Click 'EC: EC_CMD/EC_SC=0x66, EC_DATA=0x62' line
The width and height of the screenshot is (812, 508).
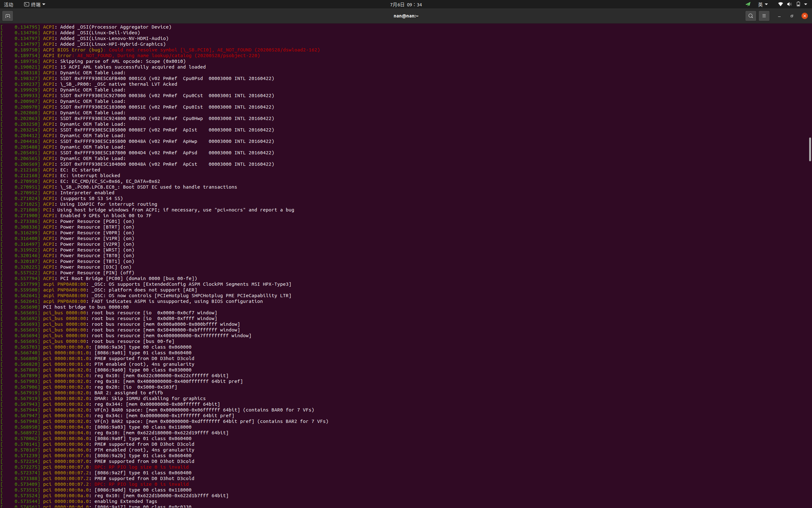[x=81, y=181]
